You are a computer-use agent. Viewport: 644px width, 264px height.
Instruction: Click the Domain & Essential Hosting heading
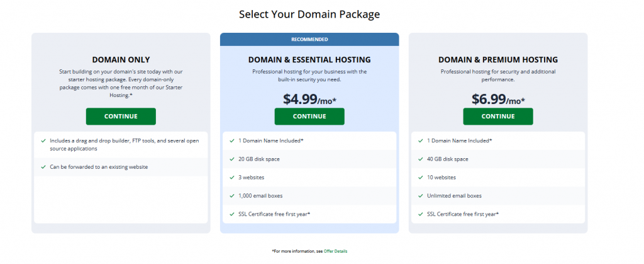click(x=309, y=60)
